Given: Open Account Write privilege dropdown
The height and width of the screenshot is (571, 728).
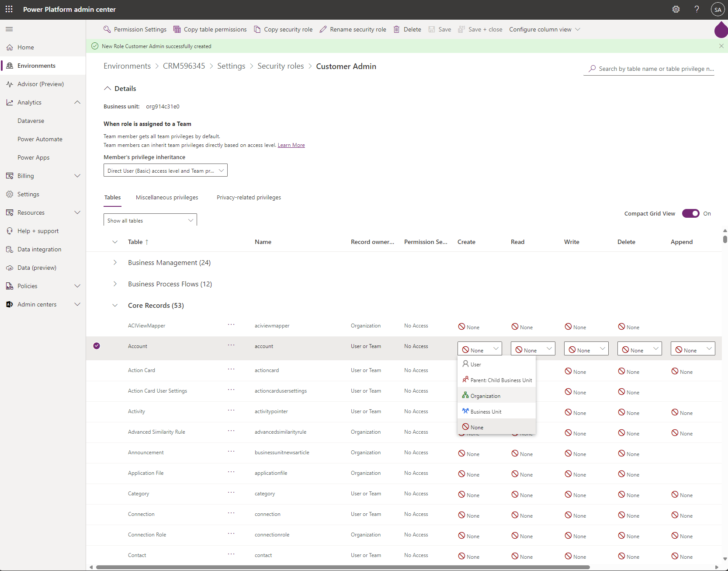Looking at the screenshot, I should [586, 349].
